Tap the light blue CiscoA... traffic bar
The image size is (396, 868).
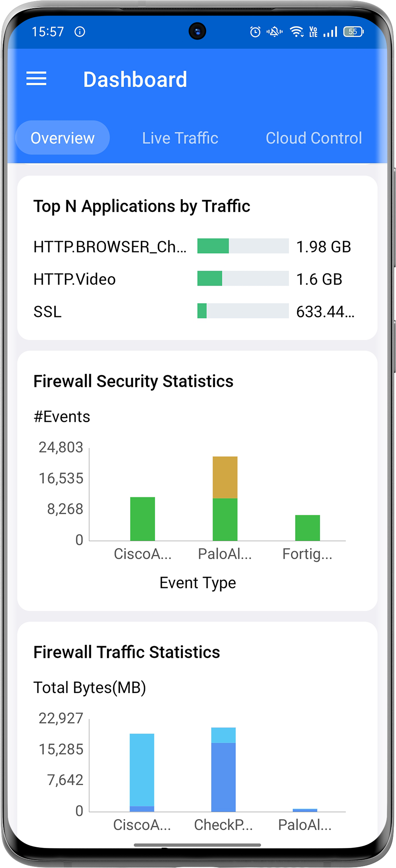click(142, 769)
